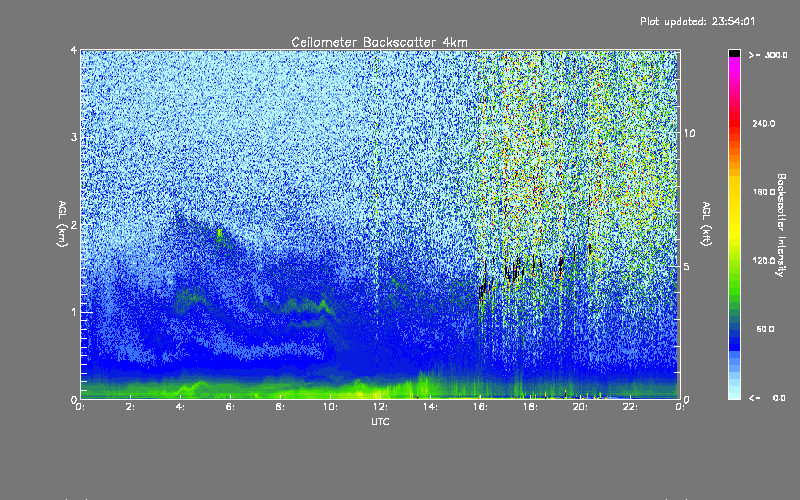Image resolution: width=800 pixels, height=500 pixels.
Task: Click the "240.0" colorbar label
Action: pos(764,123)
